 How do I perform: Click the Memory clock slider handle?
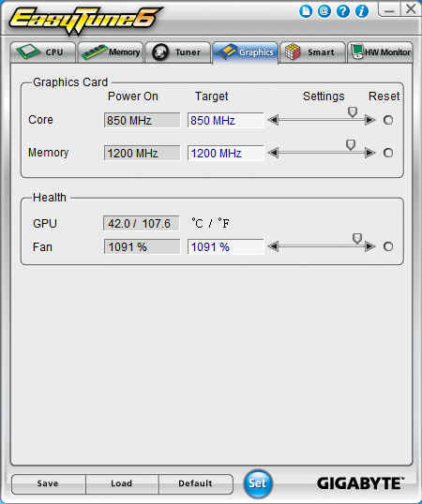(351, 145)
